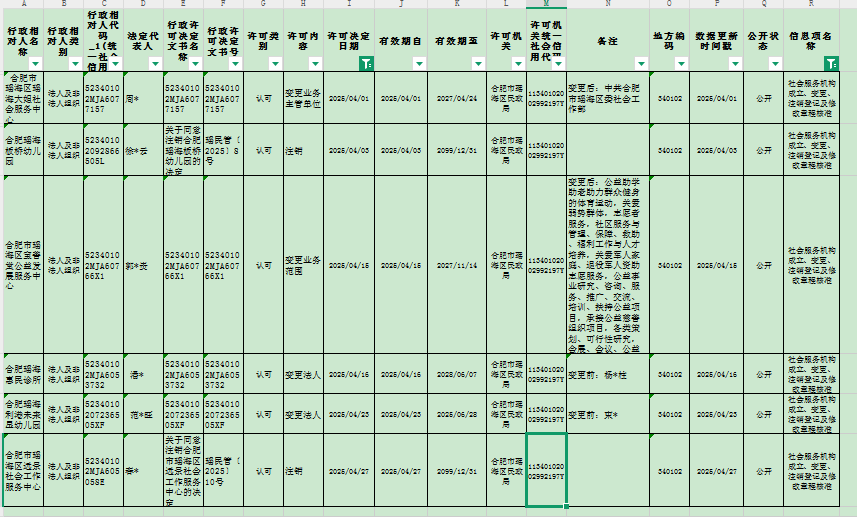
Task: Expand the 有效期至 filter arrow
Action: coord(479,63)
